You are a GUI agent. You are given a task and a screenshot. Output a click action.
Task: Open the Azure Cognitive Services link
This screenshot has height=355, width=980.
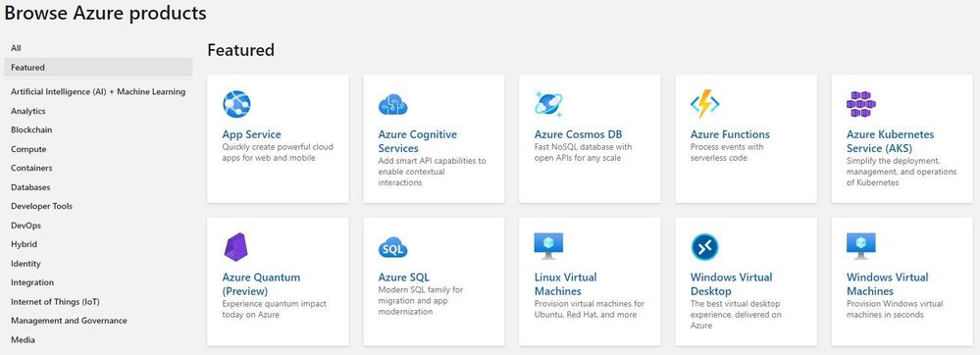(418, 141)
